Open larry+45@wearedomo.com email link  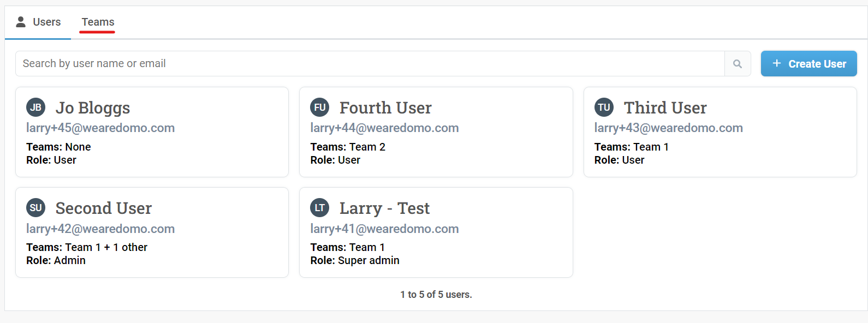tap(100, 128)
